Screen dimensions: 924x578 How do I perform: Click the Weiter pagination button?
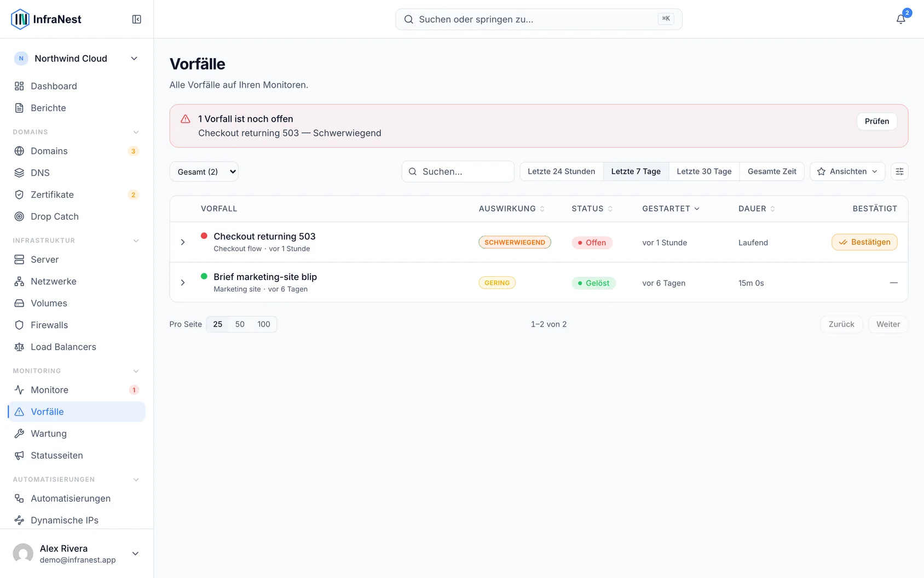[888, 324]
